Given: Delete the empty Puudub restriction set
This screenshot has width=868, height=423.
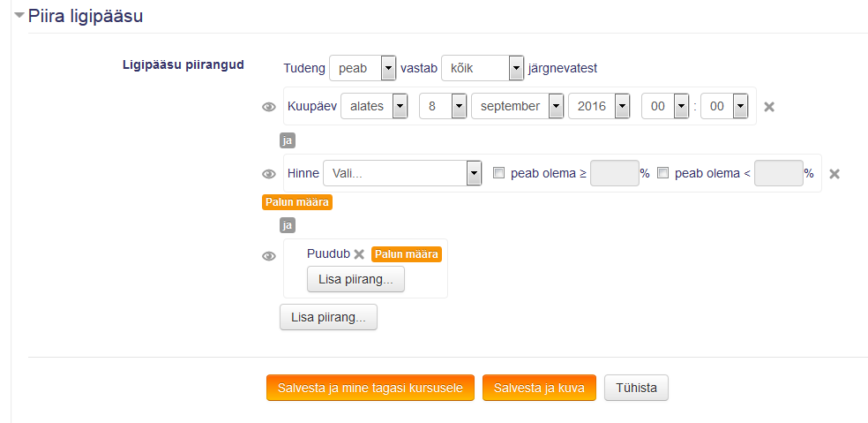Looking at the screenshot, I should pyautogui.click(x=359, y=254).
